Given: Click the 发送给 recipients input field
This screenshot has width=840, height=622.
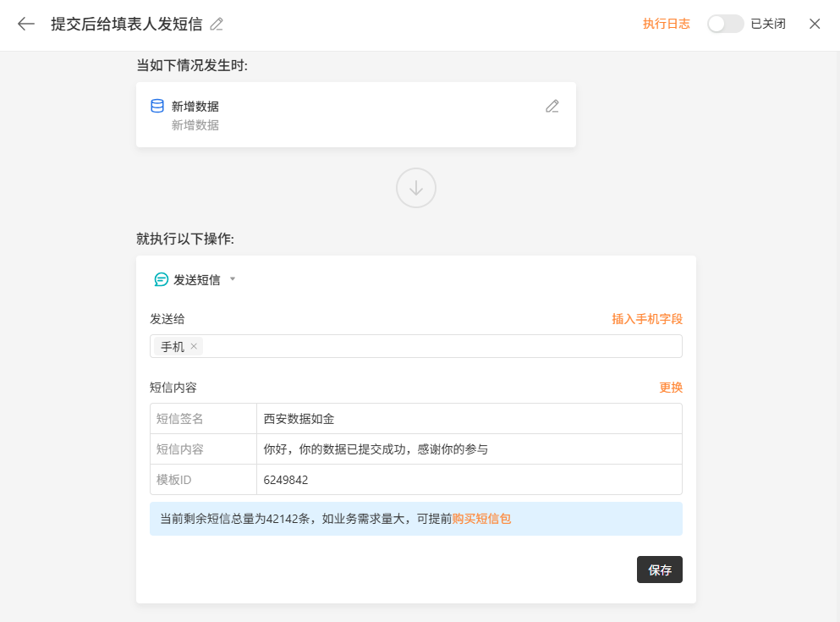Looking at the screenshot, I should click(415, 346).
